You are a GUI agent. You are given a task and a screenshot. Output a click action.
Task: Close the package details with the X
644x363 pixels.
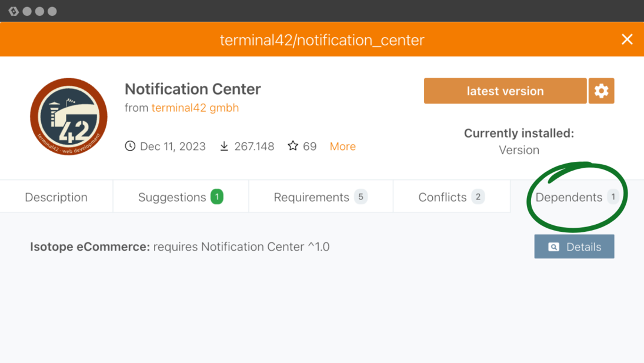coord(627,39)
